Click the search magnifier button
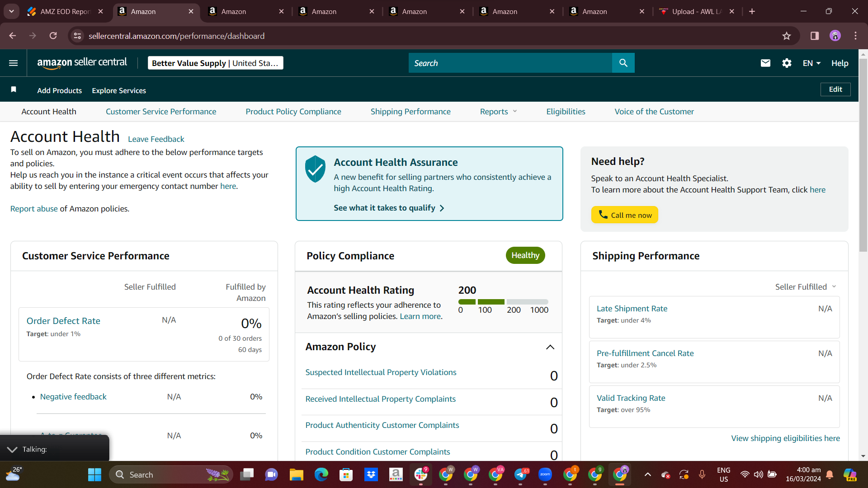868x488 pixels. [623, 63]
